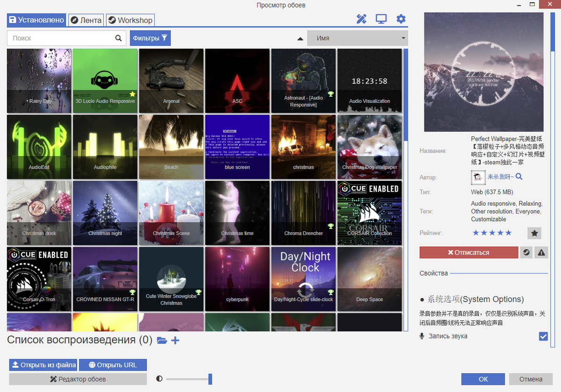The image size is (561, 392).
Task: Click the Отмена cancel button
Action: [531, 379]
